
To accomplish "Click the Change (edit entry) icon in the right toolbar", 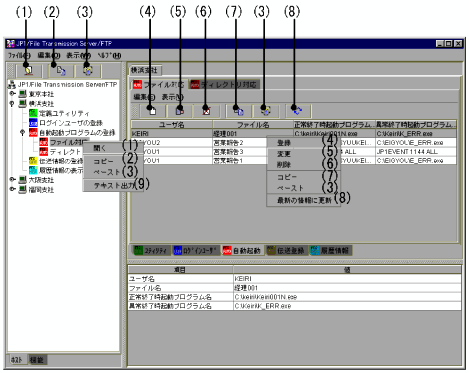I will point(180,110).
